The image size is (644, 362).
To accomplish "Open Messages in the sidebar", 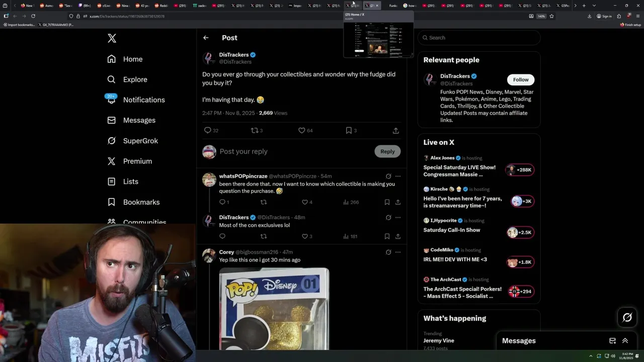I will (x=131, y=120).
